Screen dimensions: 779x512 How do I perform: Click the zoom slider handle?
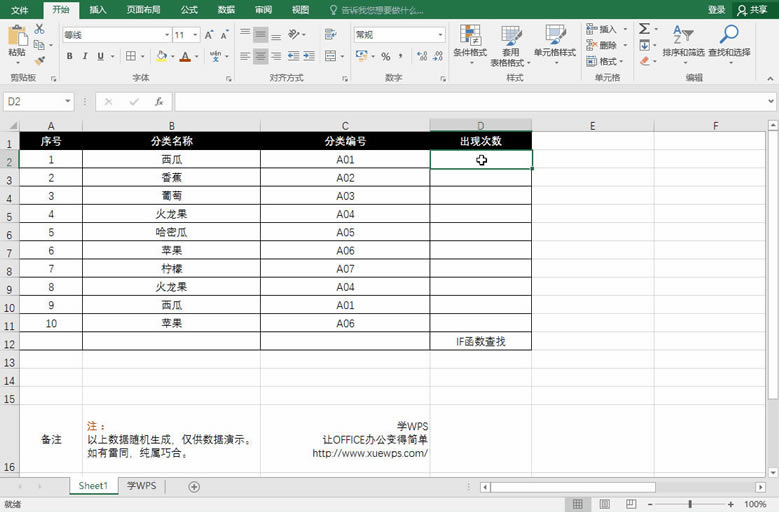point(690,504)
